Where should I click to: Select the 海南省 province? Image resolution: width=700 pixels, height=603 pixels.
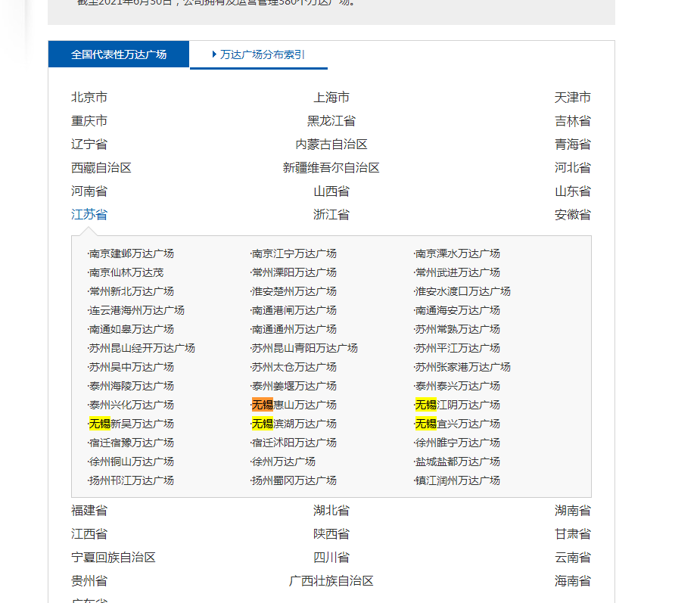tap(573, 581)
